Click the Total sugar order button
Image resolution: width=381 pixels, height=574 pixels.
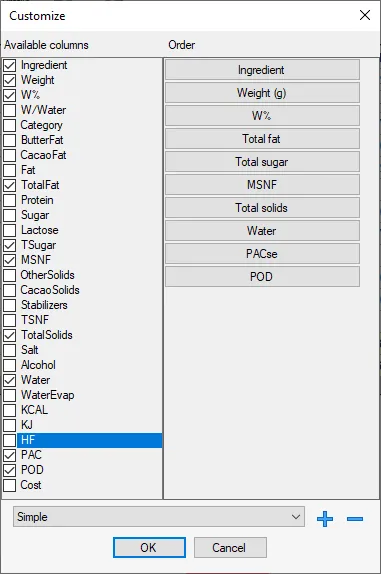pyautogui.click(x=262, y=162)
